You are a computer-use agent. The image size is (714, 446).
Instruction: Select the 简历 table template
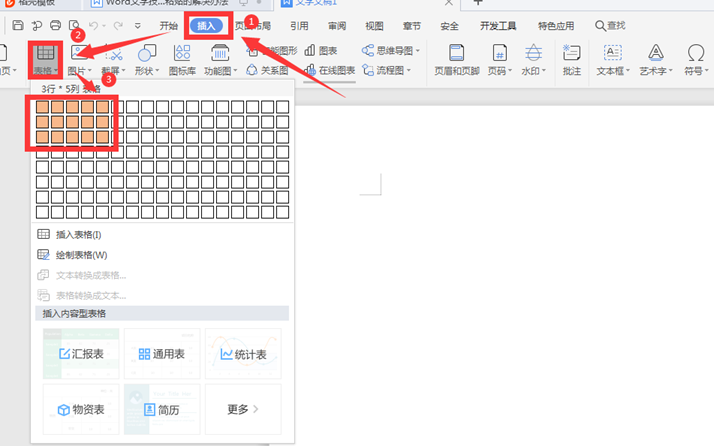[162, 409]
